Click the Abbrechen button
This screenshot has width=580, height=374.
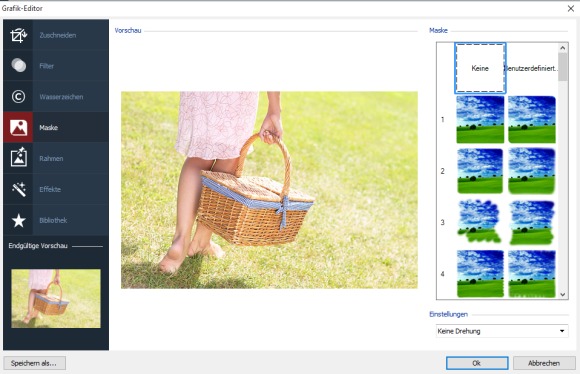[x=544, y=363]
